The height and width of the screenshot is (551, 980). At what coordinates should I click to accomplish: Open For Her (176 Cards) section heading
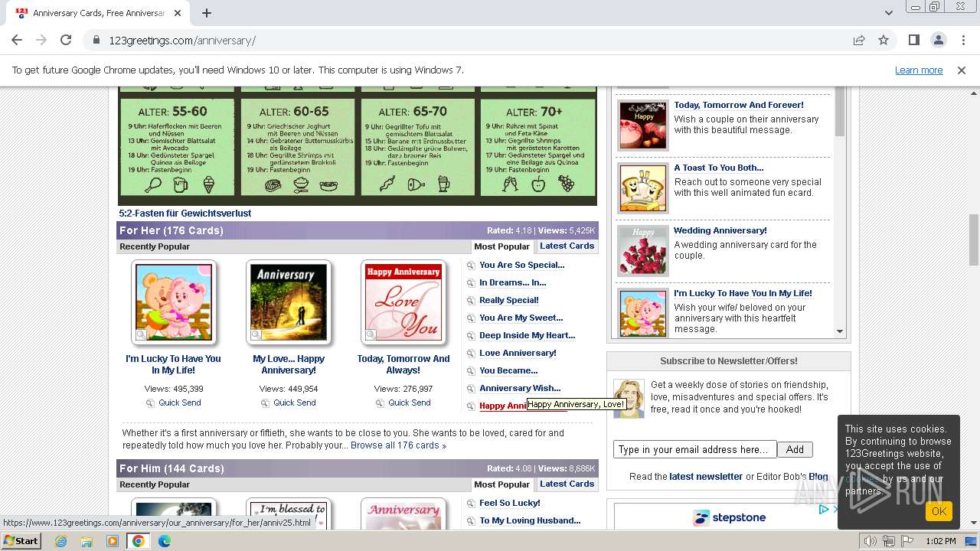tap(171, 230)
